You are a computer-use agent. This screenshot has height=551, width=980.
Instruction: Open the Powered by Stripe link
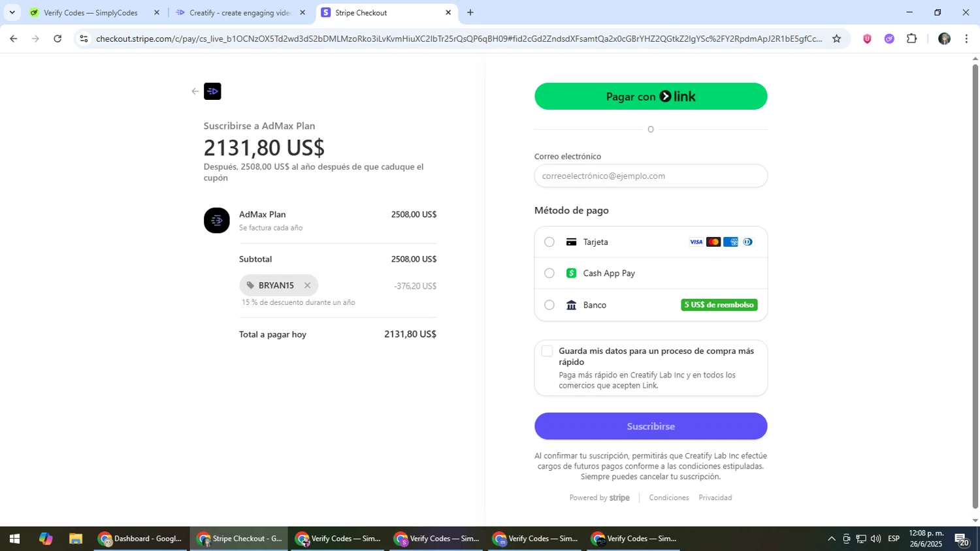pos(599,497)
